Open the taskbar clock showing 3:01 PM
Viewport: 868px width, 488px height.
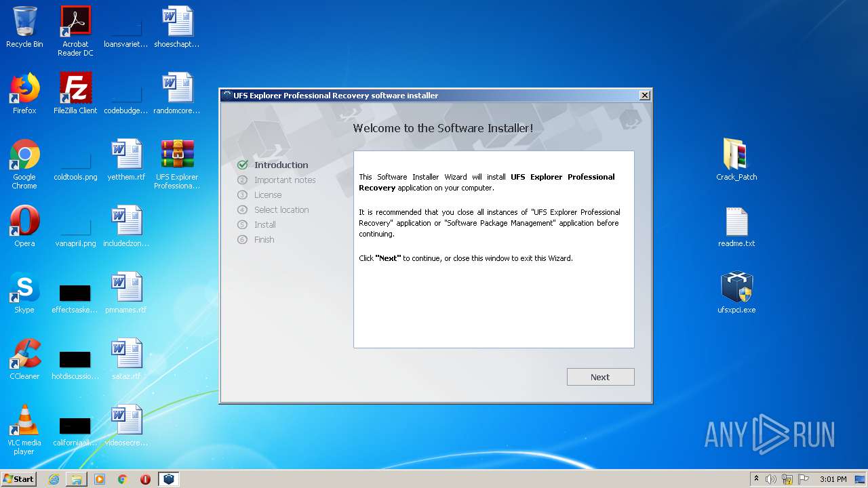[x=833, y=479]
